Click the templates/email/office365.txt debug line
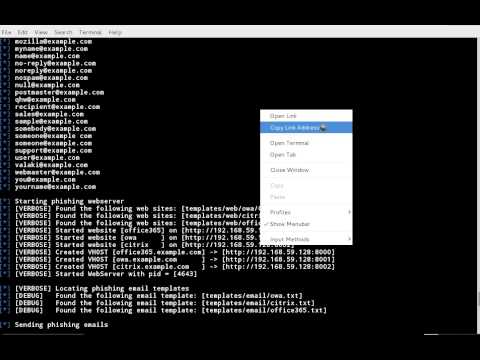This screenshot has width=480, height=360. [171, 311]
